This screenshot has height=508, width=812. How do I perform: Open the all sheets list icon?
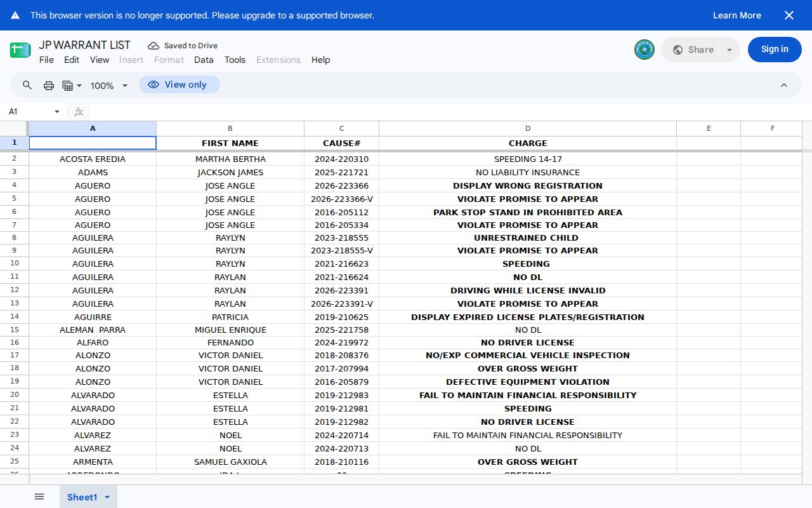(39, 497)
